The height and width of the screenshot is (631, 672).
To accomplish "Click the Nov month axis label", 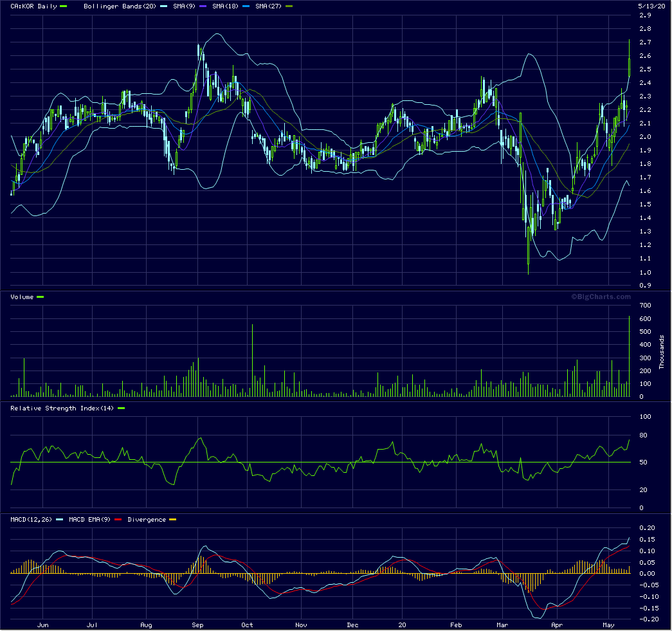I will (x=302, y=625).
